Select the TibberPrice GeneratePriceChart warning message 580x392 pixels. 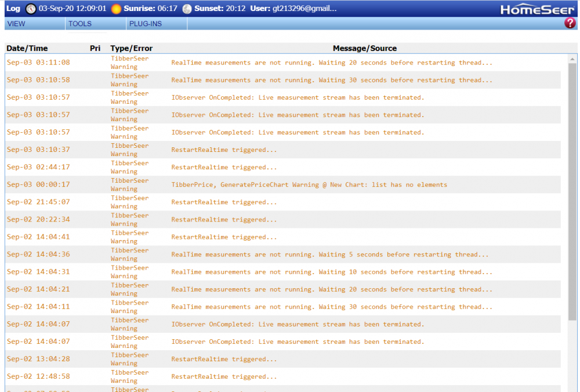point(309,185)
